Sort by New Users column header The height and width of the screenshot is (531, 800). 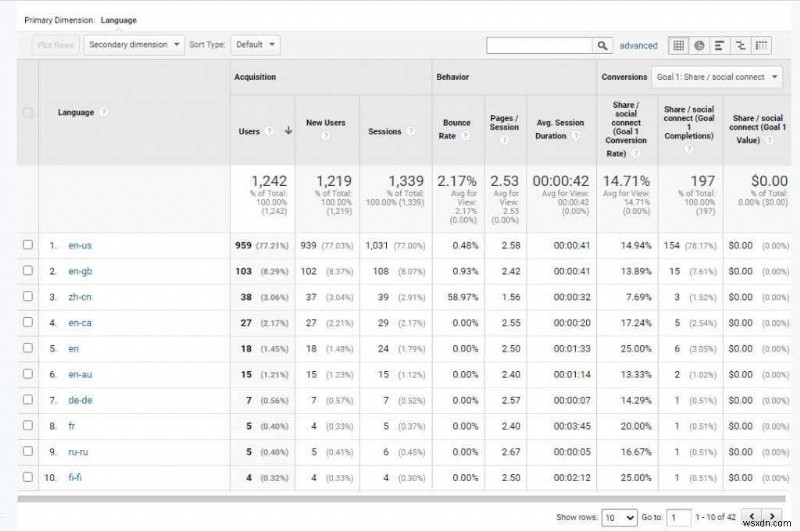[326, 123]
